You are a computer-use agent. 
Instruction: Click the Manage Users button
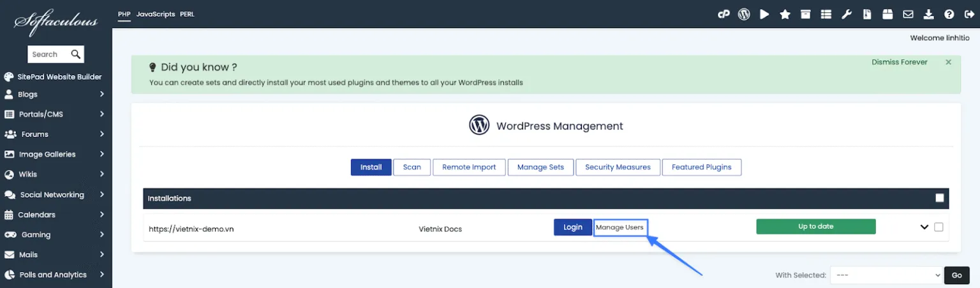tap(620, 227)
